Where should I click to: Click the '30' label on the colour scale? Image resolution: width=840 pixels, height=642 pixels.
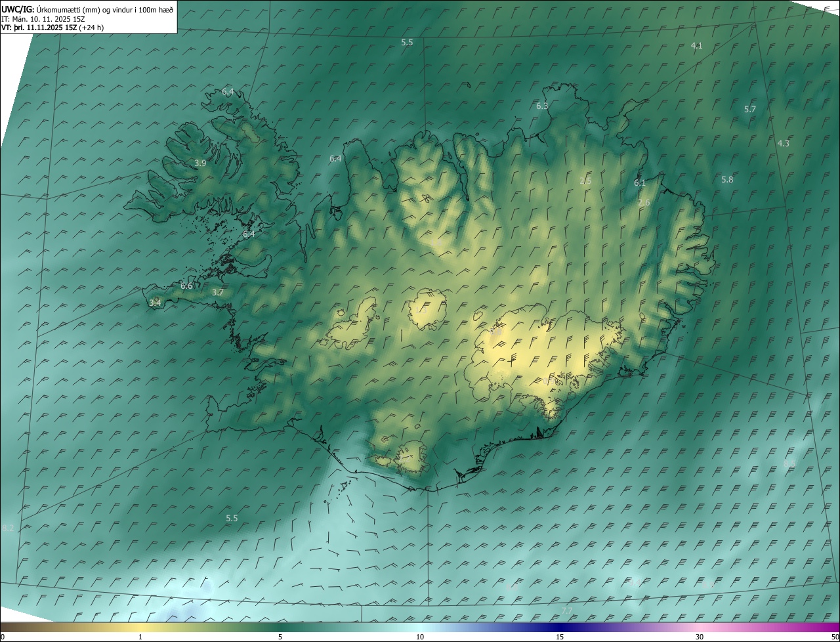coord(700,637)
